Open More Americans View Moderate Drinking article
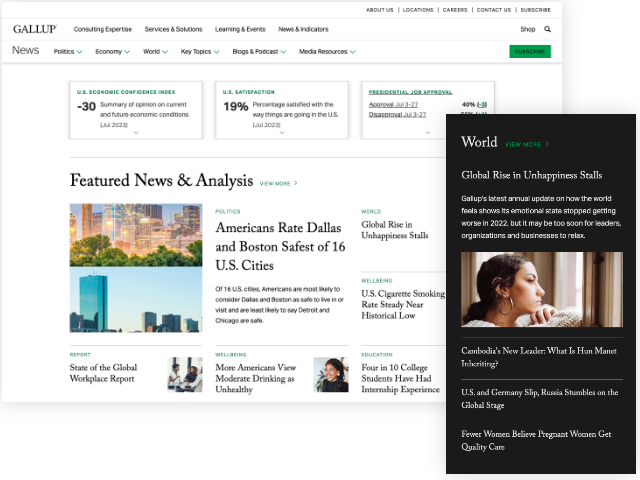The width and height of the screenshot is (640, 480). 256,378
